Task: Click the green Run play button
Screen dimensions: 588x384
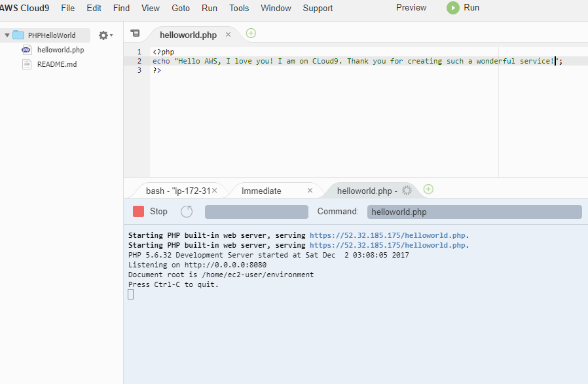Action: (453, 8)
